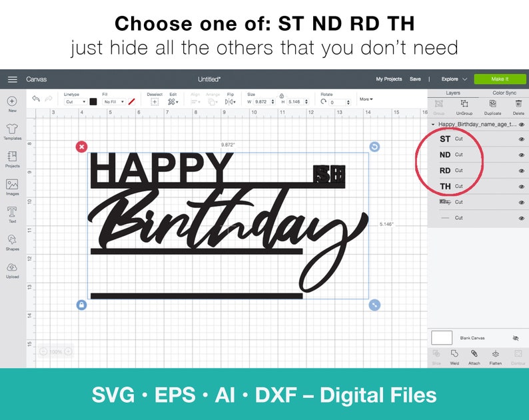The width and height of the screenshot is (529, 420).
Task: Click the no-fill color swatch
Action: (131, 101)
